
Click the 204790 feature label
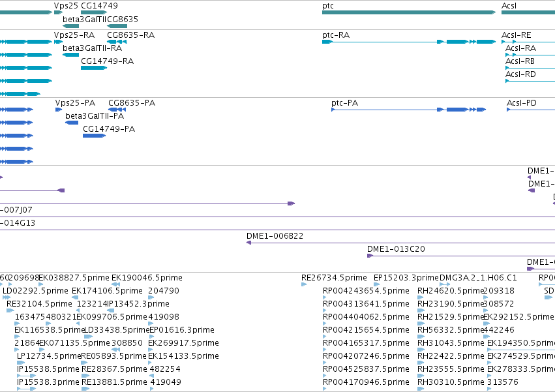pyautogui.click(x=164, y=291)
